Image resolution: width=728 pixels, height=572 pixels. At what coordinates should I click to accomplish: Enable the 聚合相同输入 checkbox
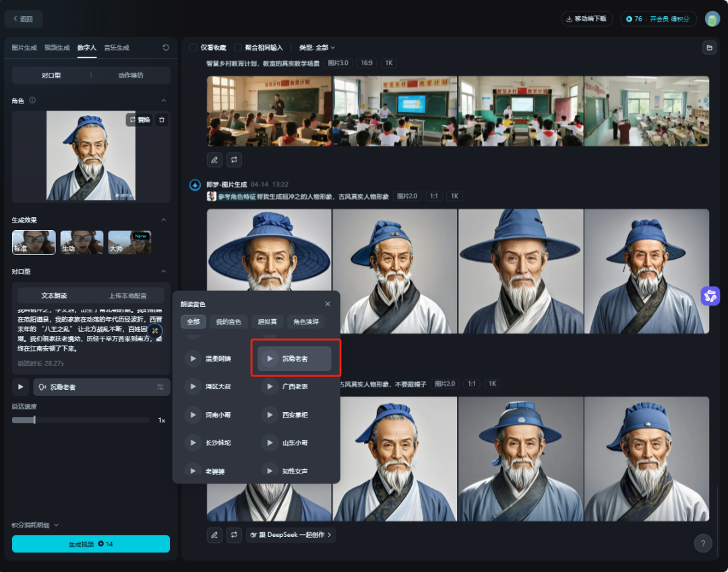(238, 48)
